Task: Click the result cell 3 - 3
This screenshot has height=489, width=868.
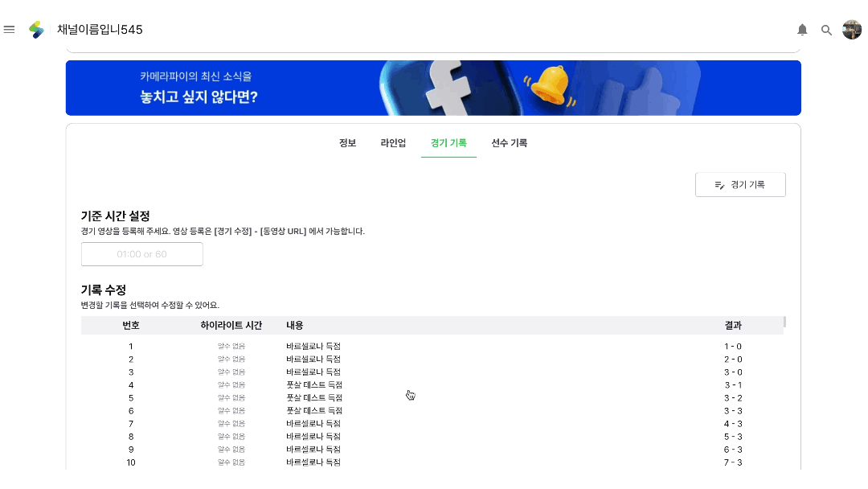Action: pos(733,411)
